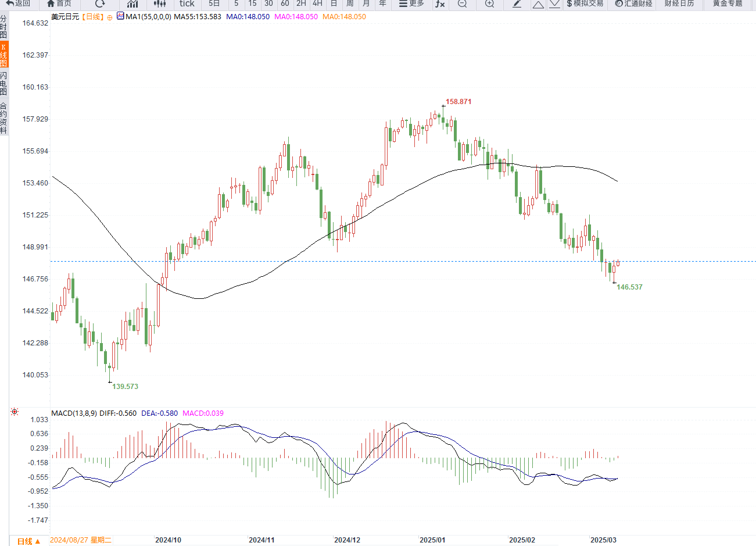Click the red sun icon beside MACD
Image resolution: width=756 pixels, height=546 pixels.
15,412
